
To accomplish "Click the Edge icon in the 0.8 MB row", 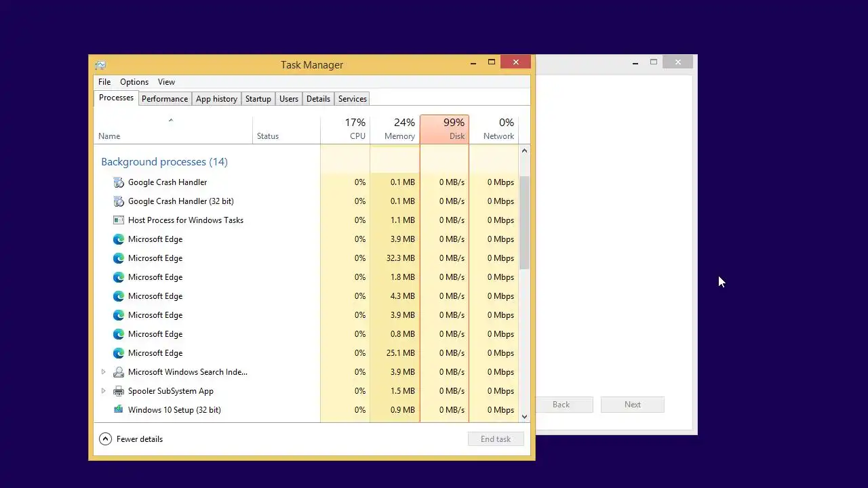I will 119,334.
